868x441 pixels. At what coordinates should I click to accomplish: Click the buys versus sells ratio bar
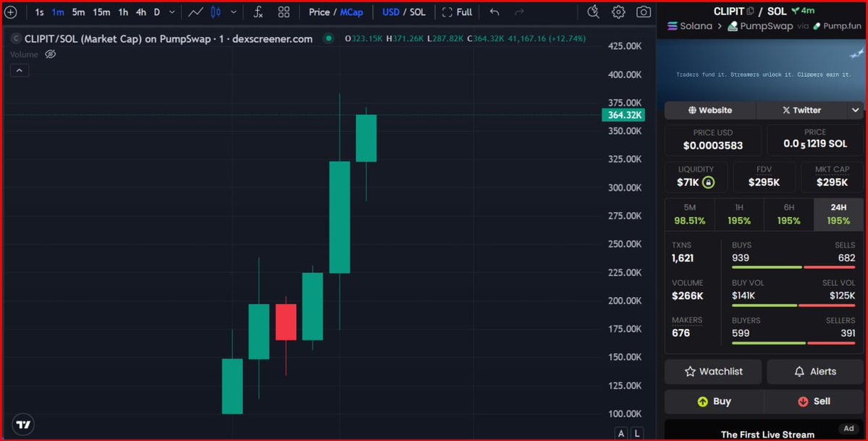pyautogui.click(x=793, y=268)
